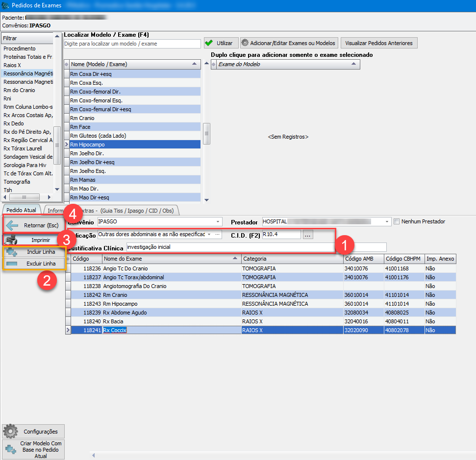Click the gear icon for Adicionar/Editar Exames ou Modelos
This screenshot has width=476, height=460.
(245, 43)
